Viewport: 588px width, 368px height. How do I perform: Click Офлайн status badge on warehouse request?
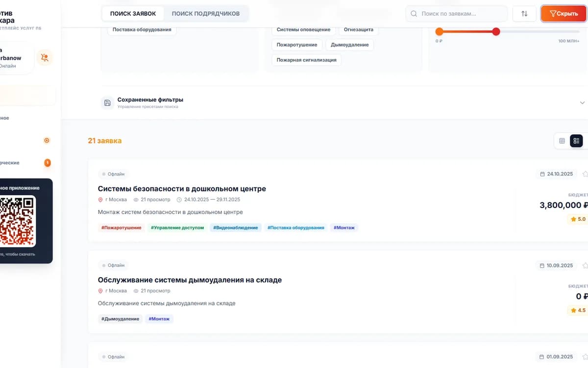pyautogui.click(x=113, y=265)
